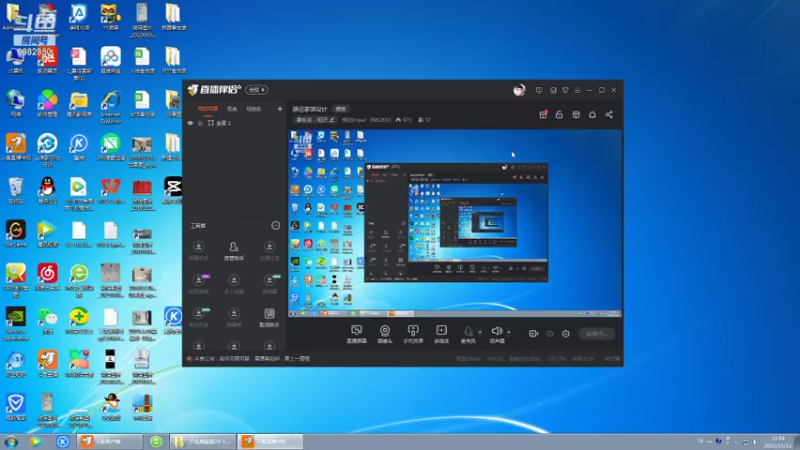
Task: Open CapCut desktop icon
Action: click(x=172, y=191)
